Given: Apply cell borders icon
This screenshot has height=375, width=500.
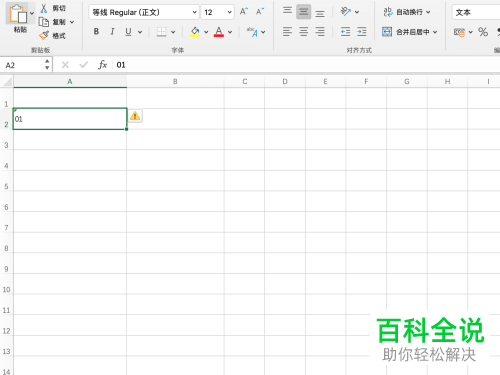Looking at the screenshot, I should (161, 32).
